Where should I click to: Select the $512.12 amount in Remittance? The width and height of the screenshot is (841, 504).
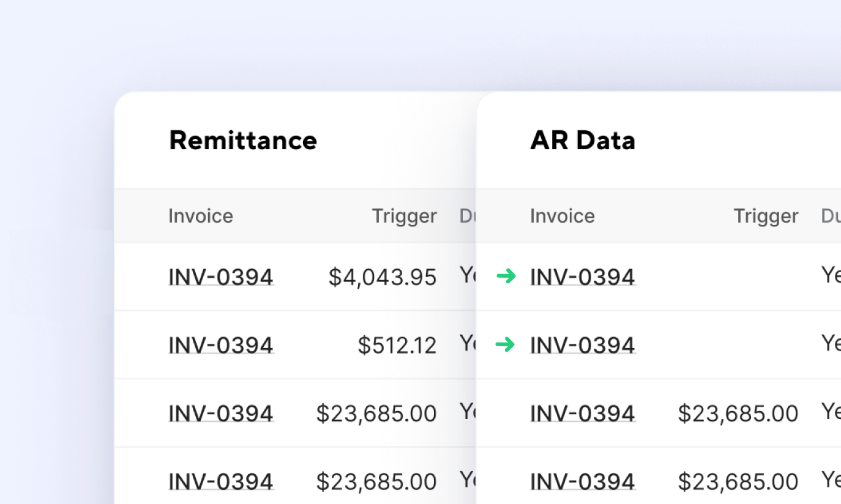[x=397, y=346]
